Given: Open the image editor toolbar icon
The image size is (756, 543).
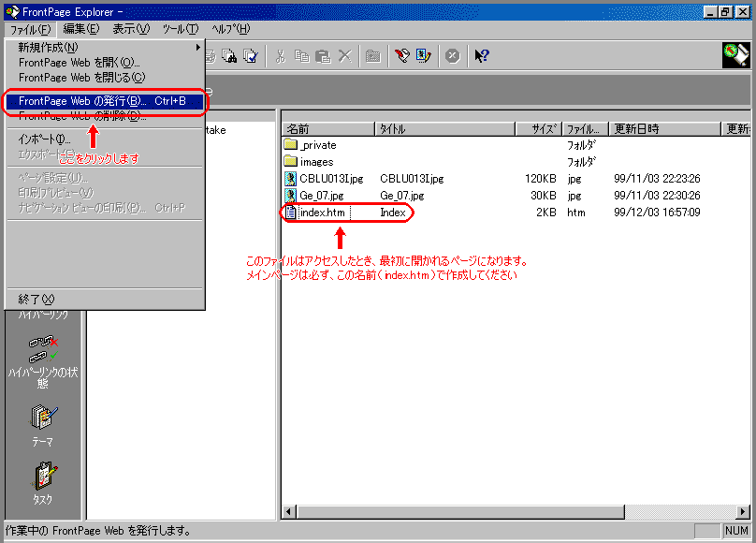Looking at the screenshot, I should click(423, 55).
